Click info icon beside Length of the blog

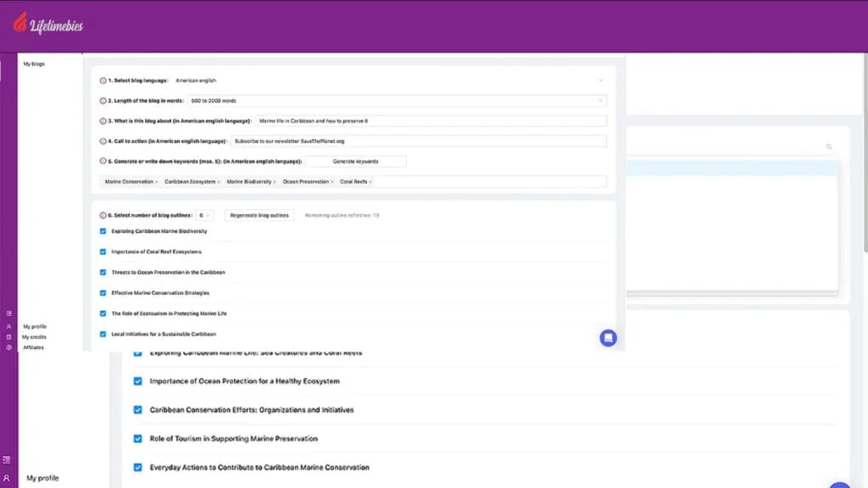click(x=103, y=101)
